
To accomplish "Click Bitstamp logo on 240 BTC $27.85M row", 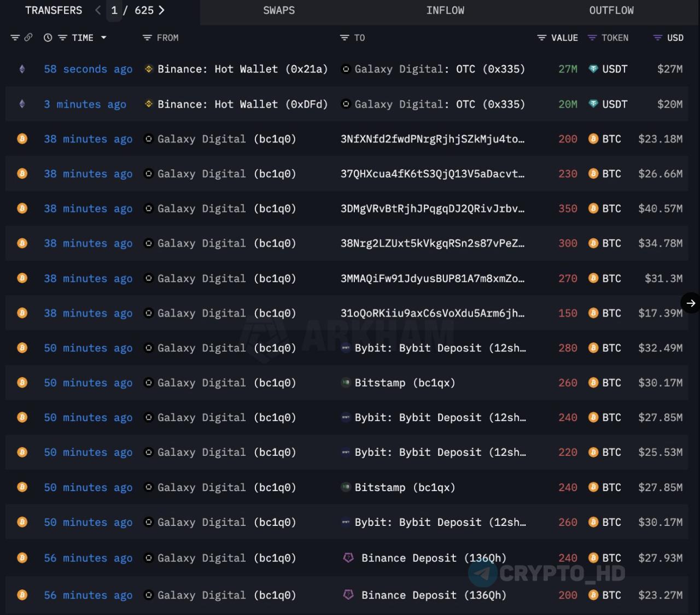I will click(346, 487).
